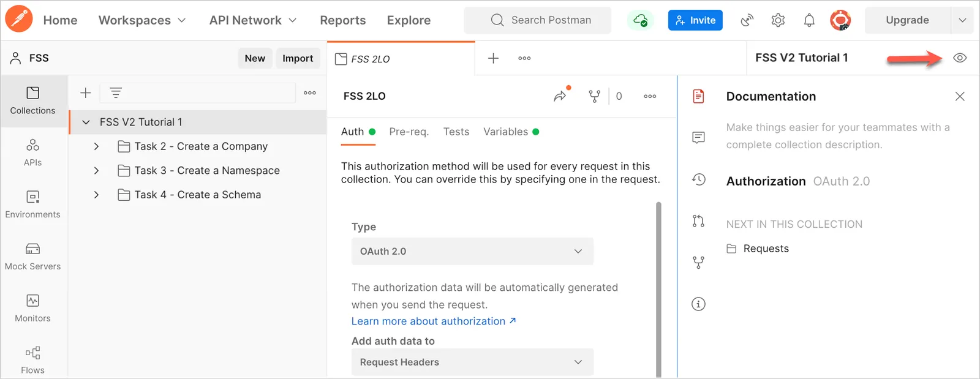Viewport: 980px width, 379px height.
Task: Click the capture requests satellite icon
Action: 747,20
